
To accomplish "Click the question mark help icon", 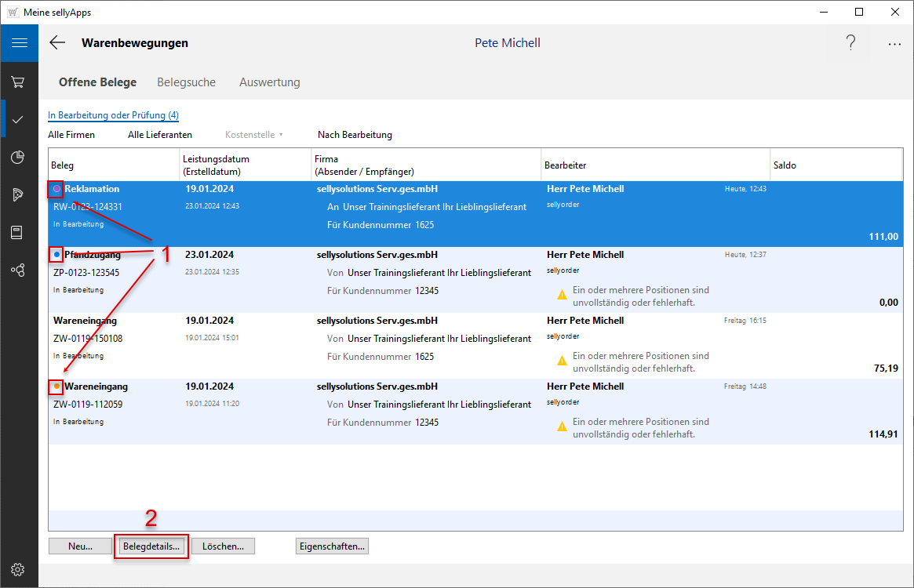I will pos(850,43).
